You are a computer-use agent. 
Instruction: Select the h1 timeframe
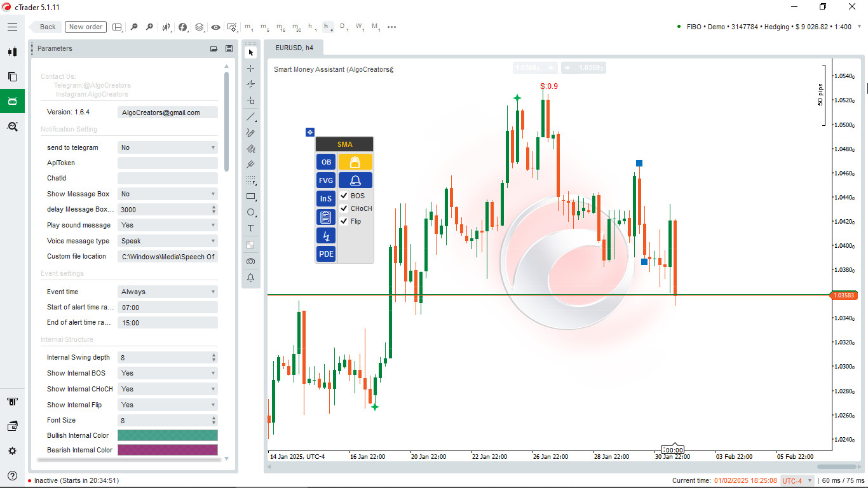pyautogui.click(x=312, y=27)
